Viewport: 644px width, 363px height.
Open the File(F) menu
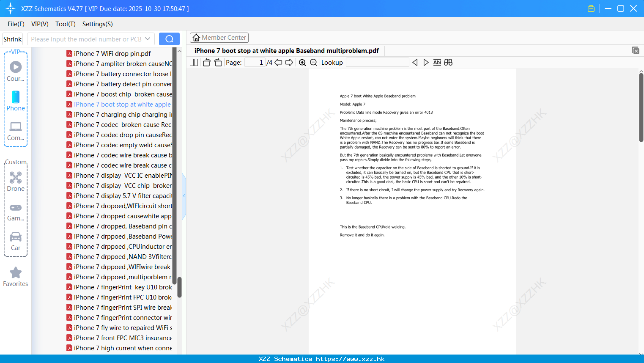(16, 24)
